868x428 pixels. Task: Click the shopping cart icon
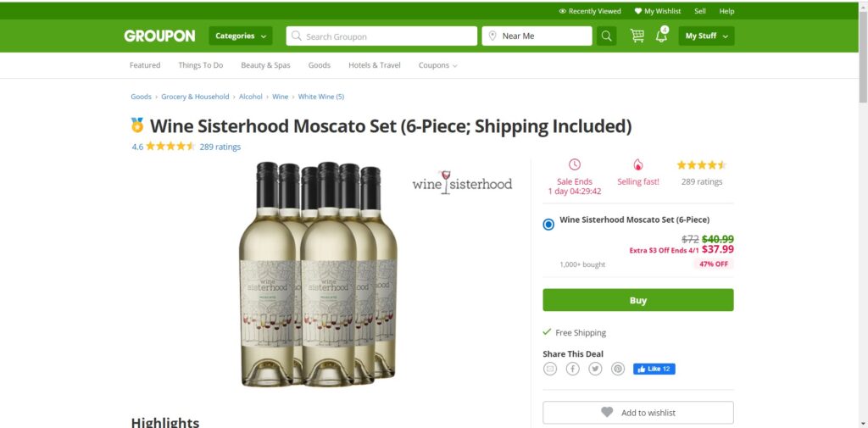coord(637,36)
